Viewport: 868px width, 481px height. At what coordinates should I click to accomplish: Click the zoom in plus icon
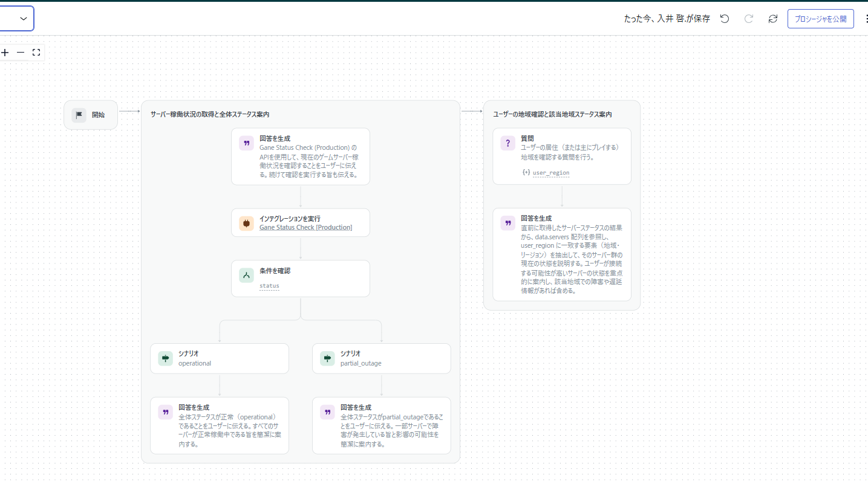click(x=5, y=52)
